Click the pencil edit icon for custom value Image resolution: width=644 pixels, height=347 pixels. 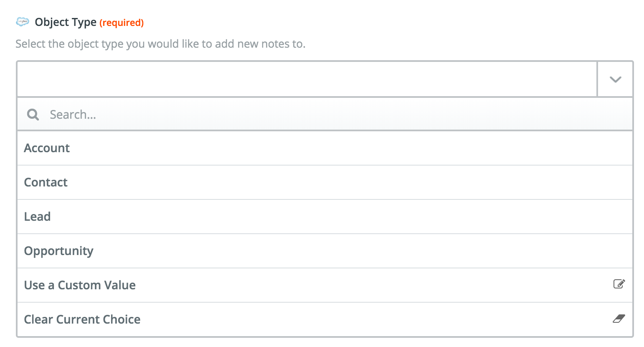pyautogui.click(x=619, y=284)
